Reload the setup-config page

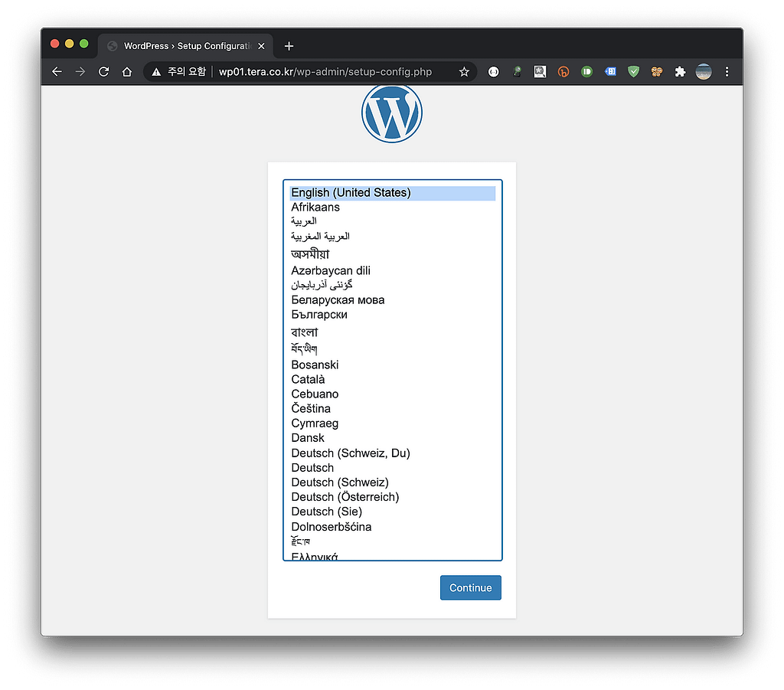tap(103, 71)
